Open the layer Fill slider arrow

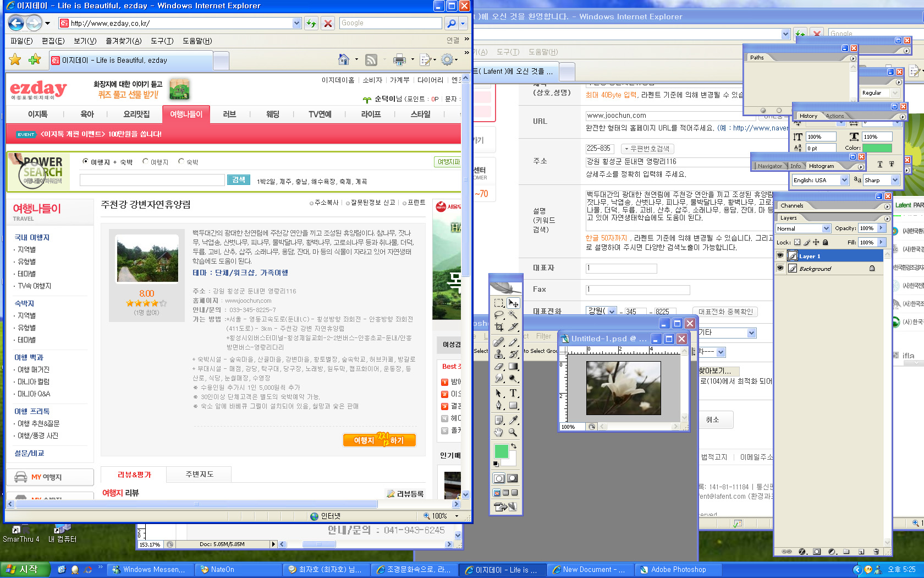882,242
